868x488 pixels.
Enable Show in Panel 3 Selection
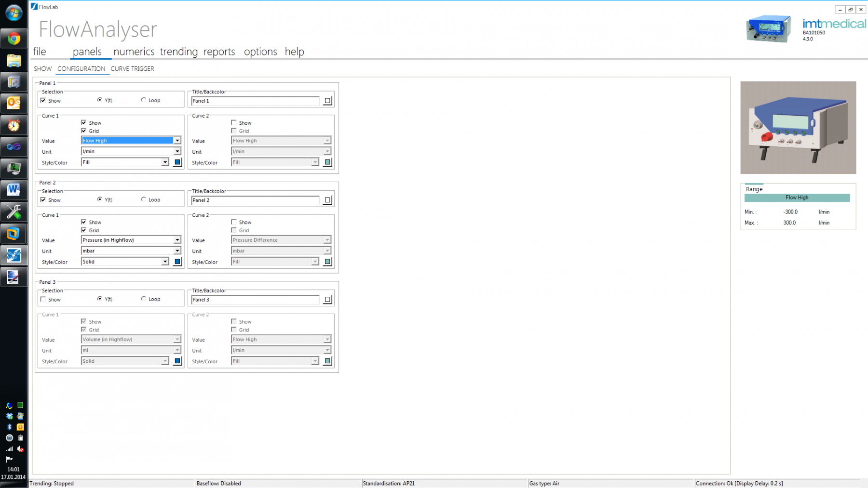click(43, 299)
